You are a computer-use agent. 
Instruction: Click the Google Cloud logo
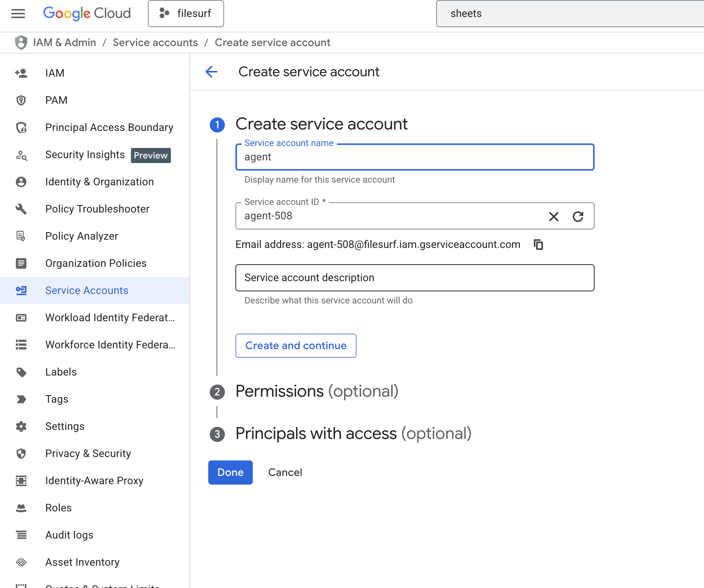87,14
